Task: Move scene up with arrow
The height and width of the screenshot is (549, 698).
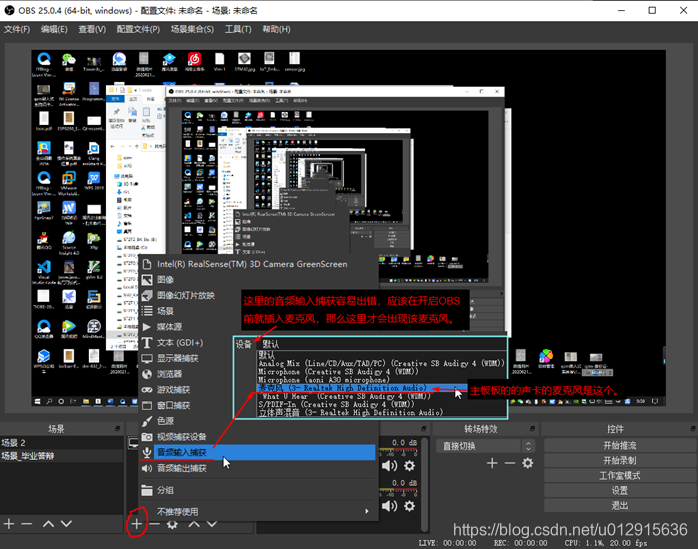Action: (x=48, y=524)
